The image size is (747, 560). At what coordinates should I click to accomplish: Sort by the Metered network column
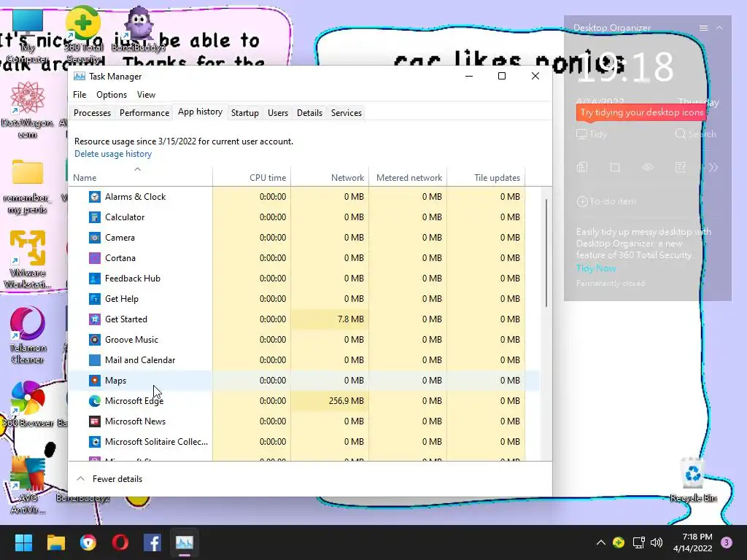point(408,177)
